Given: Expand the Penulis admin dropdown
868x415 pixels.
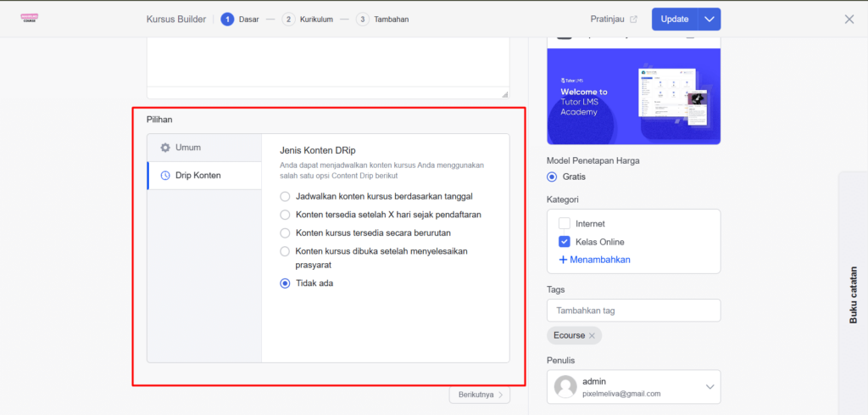Looking at the screenshot, I should click(x=709, y=387).
